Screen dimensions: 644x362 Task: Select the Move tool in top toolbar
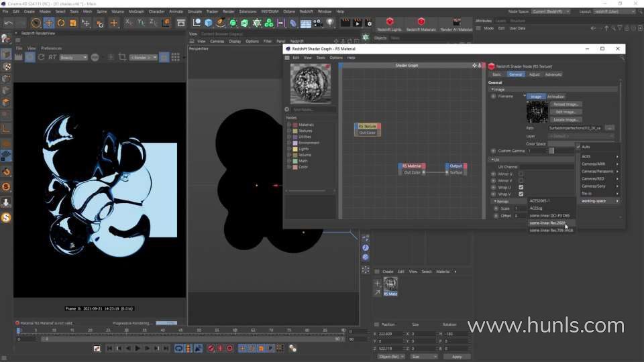[x=48, y=23]
